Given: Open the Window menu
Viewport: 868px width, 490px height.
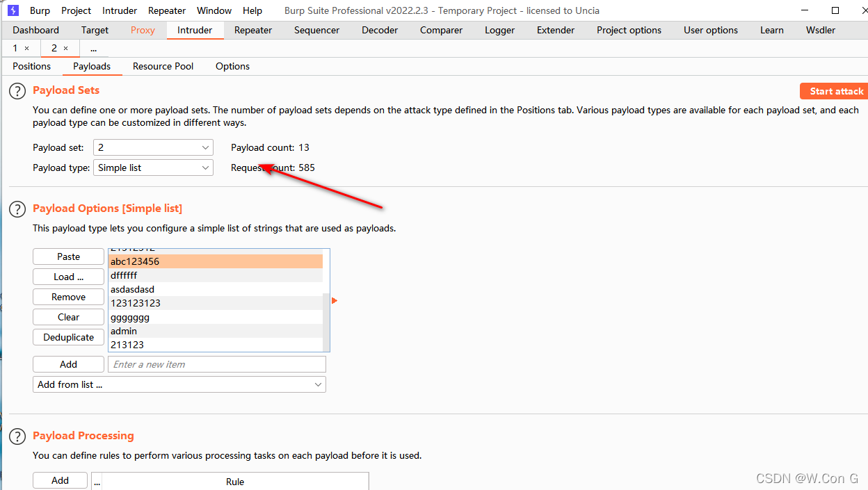Looking at the screenshot, I should tap(214, 10).
